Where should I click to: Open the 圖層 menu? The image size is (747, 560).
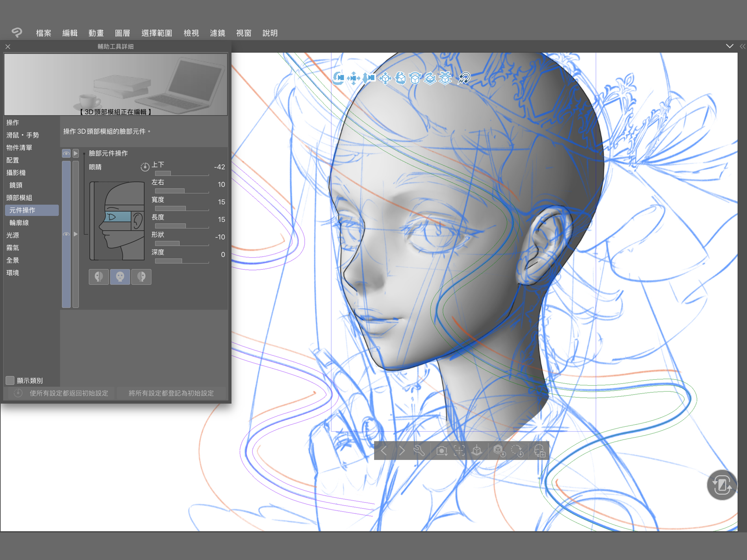(x=122, y=33)
